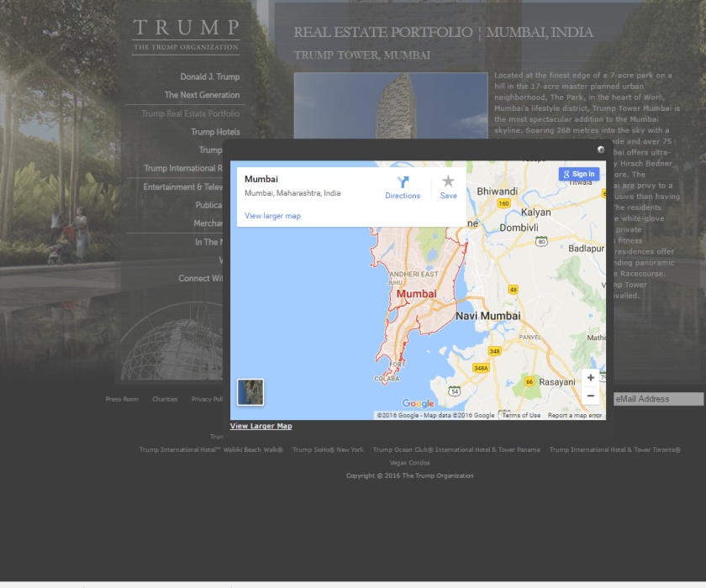Close the map popup overlay
Screen dimensions: 706x588
click(600, 150)
